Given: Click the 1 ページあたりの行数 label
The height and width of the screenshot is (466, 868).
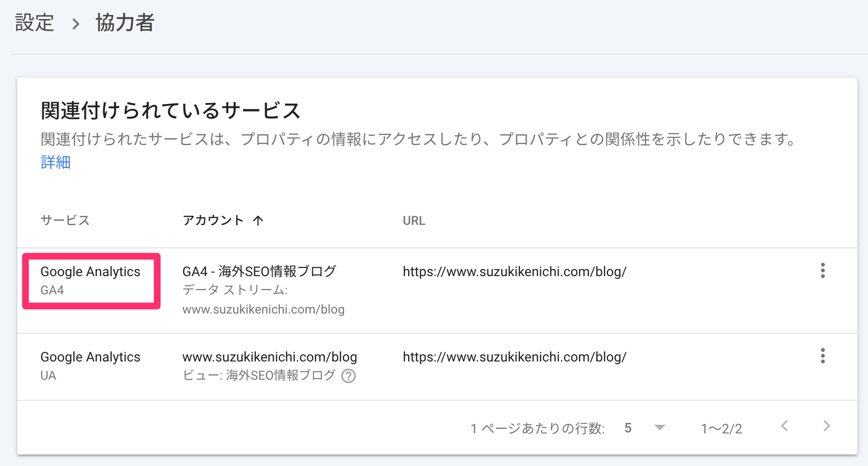Looking at the screenshot, I should [538, 428].
